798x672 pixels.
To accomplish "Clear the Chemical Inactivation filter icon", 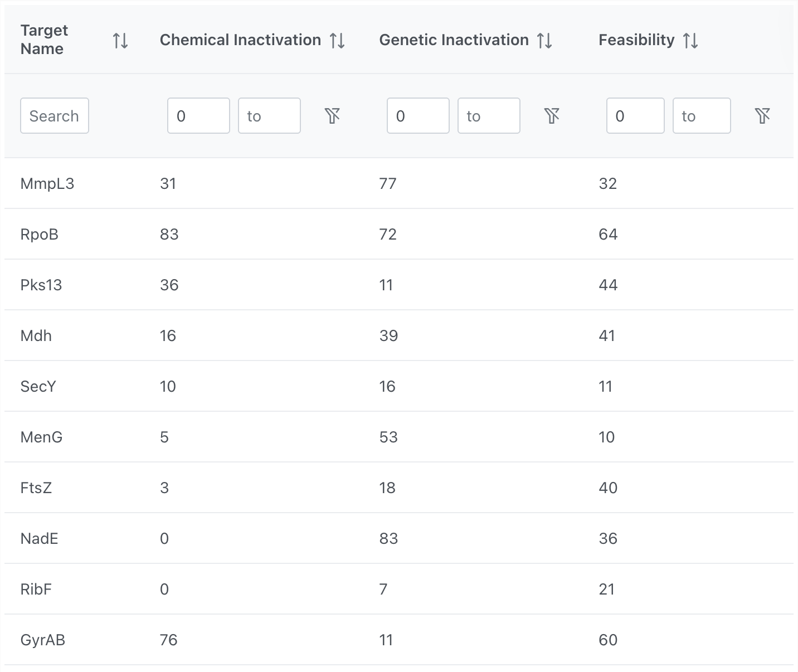I will pyautogui.click(x=332, y=116).
